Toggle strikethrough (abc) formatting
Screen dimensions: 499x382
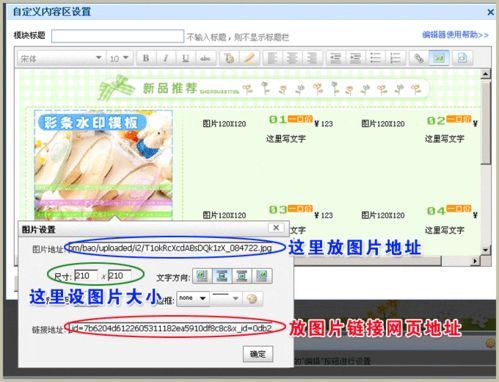(205, 59)
